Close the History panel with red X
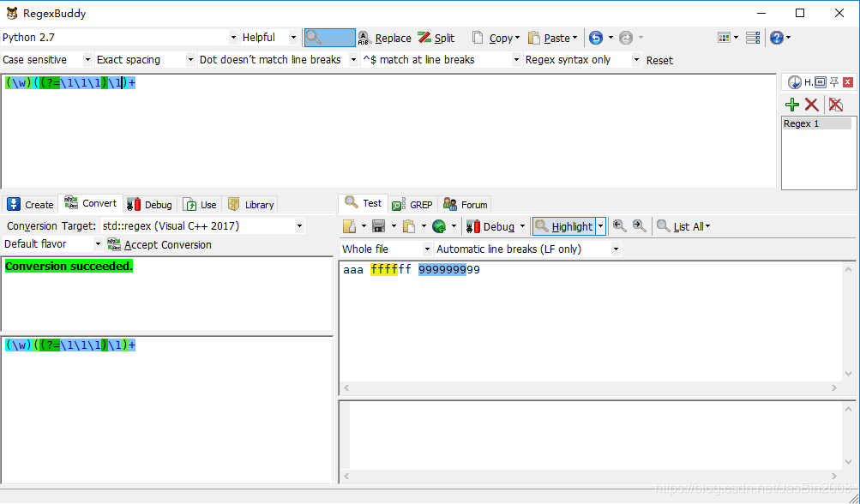This screenshot has height=504, width=860. coord(848,82)
